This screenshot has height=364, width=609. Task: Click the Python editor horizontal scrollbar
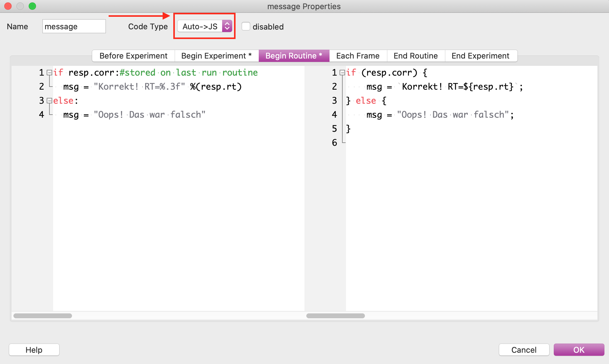[x=43, y=316]
